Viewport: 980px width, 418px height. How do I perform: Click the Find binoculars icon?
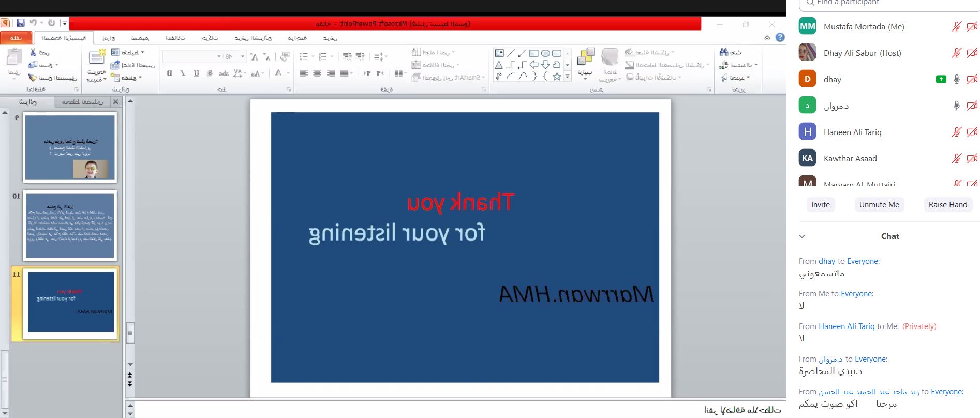click(x=723, y=52)
